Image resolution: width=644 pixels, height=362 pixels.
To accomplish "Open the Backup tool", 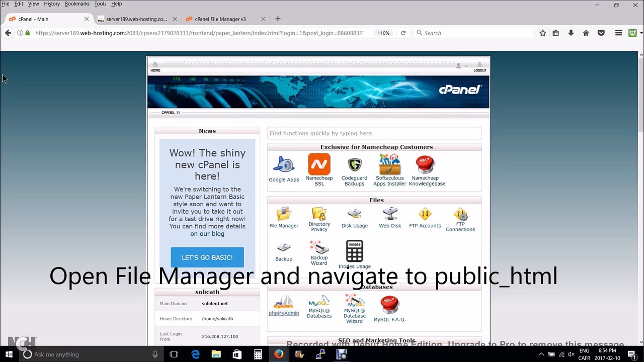I will pos(284,251).
